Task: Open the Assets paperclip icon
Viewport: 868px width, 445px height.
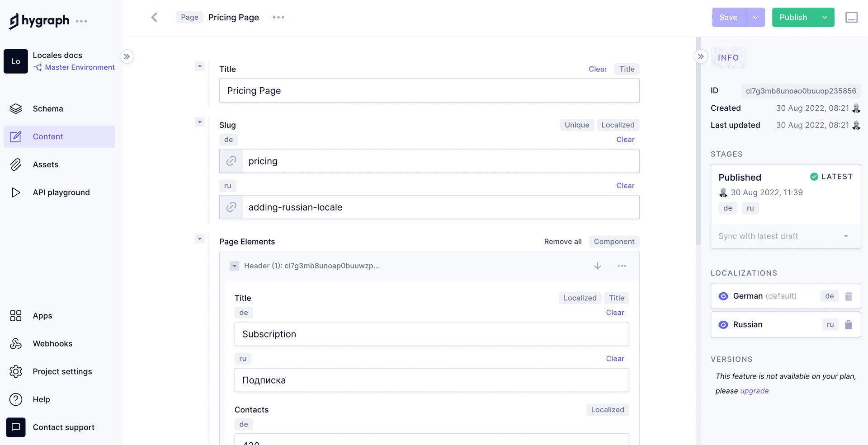Action: point(16,164)
